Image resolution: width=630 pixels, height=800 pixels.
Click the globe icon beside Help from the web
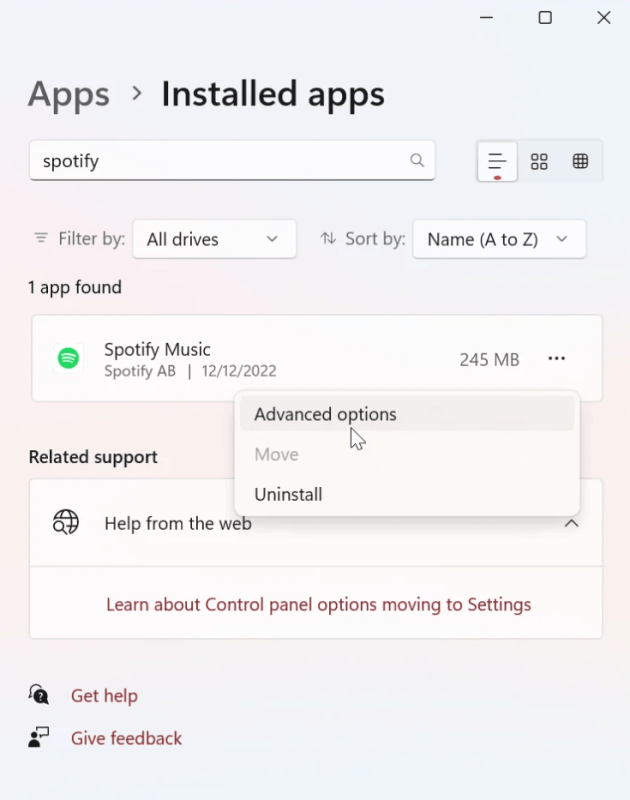[x=66, y=522]
